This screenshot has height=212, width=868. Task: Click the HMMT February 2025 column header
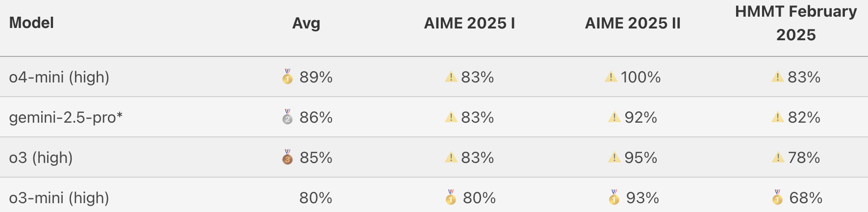click(795, 23)
